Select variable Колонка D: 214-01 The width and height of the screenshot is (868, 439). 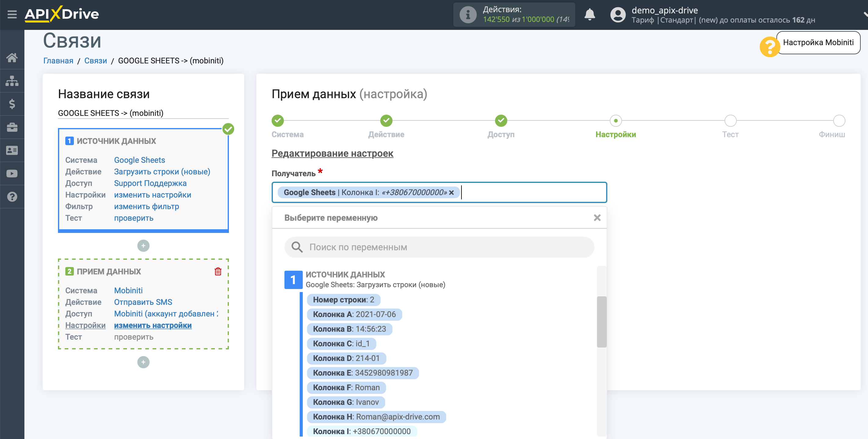pyautogui.click(x=346, y=358)
